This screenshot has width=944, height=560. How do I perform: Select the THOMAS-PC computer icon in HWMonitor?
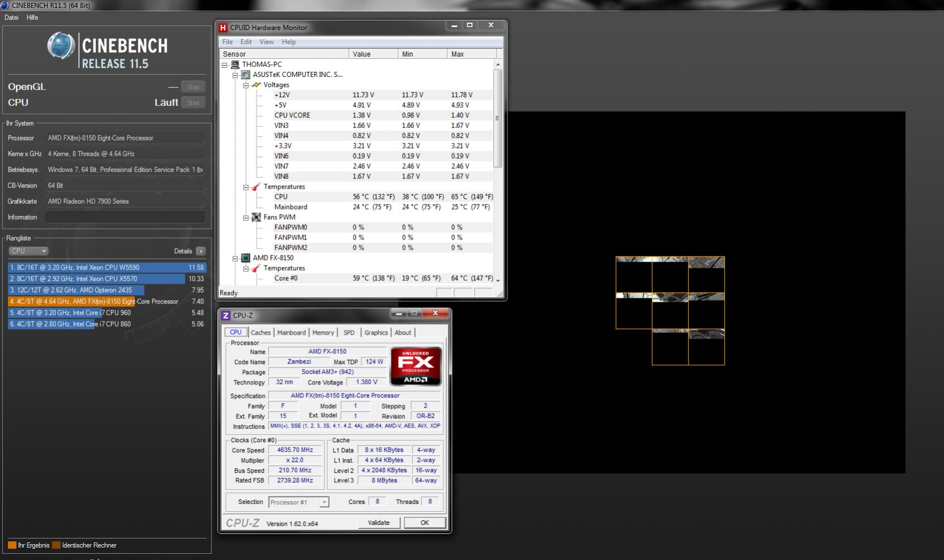pos(235,65)
